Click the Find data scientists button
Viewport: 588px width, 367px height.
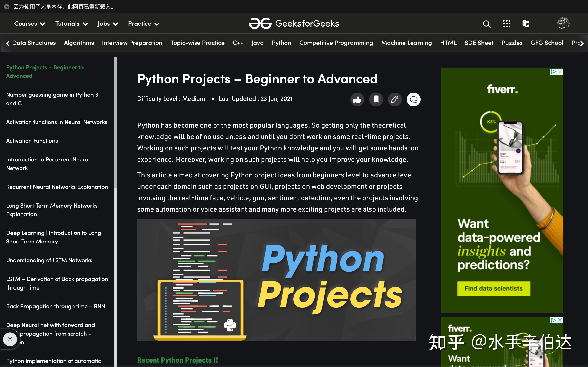pos(493,288)
